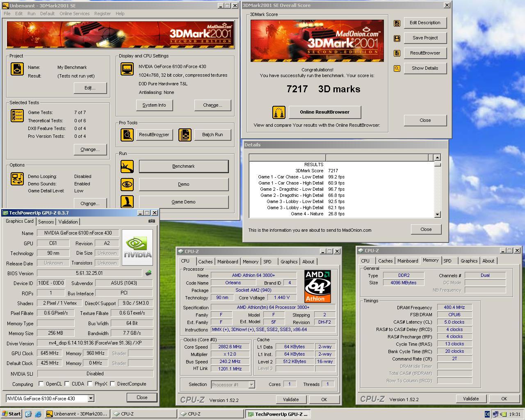
Task: Click the Edit Description icon in Overall Score
Action: [397, 23]
